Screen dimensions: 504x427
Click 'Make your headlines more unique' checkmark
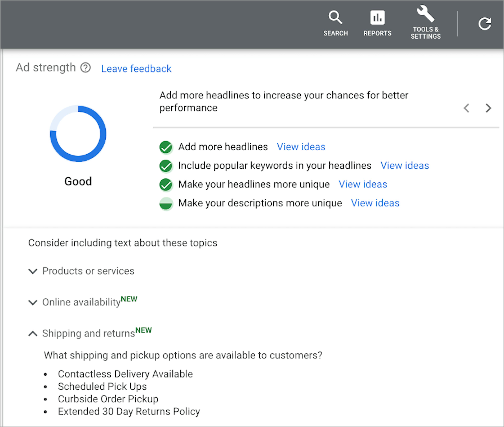point(166,185)
